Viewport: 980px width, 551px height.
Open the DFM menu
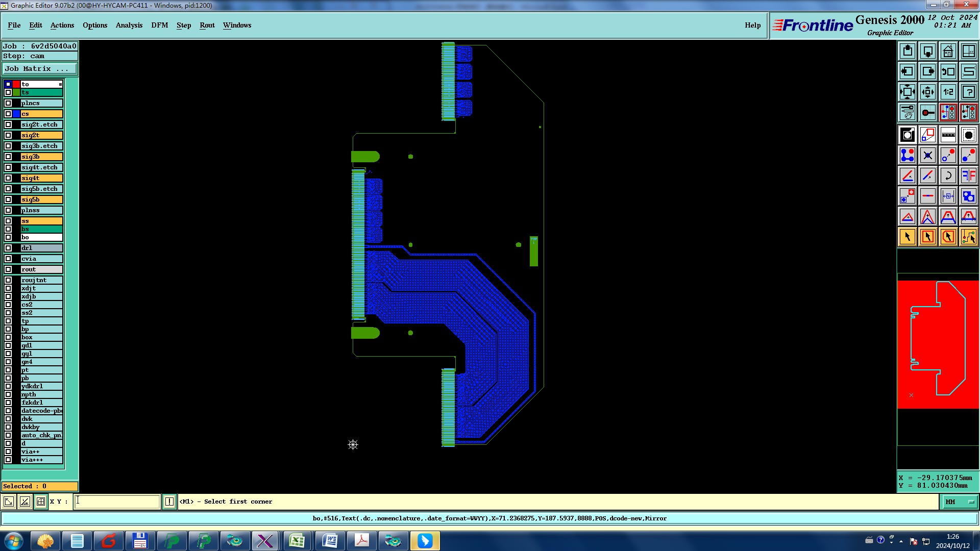pos(159,25)
